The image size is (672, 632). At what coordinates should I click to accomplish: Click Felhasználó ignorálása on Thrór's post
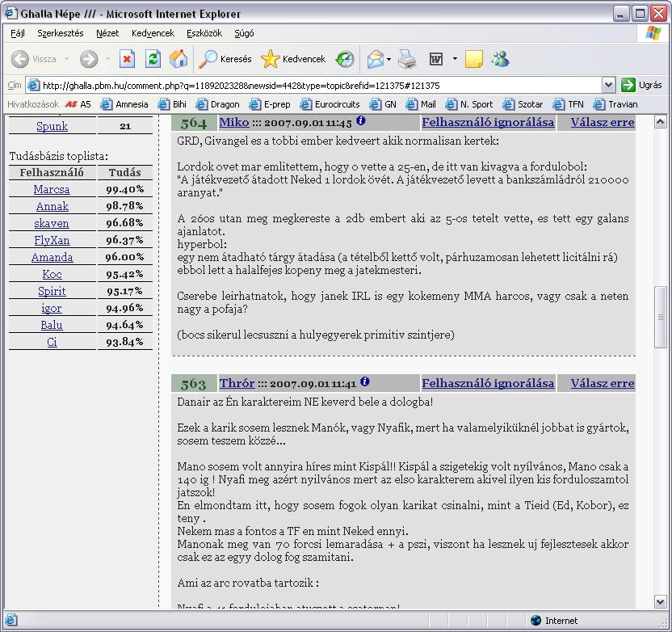[488, 383]
